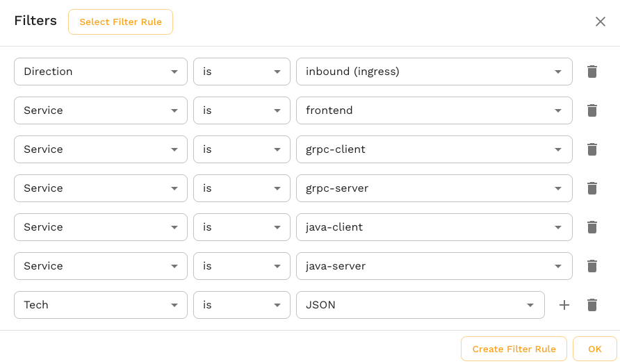Open operator dropdown in Direction row

(x=242, y=72)
